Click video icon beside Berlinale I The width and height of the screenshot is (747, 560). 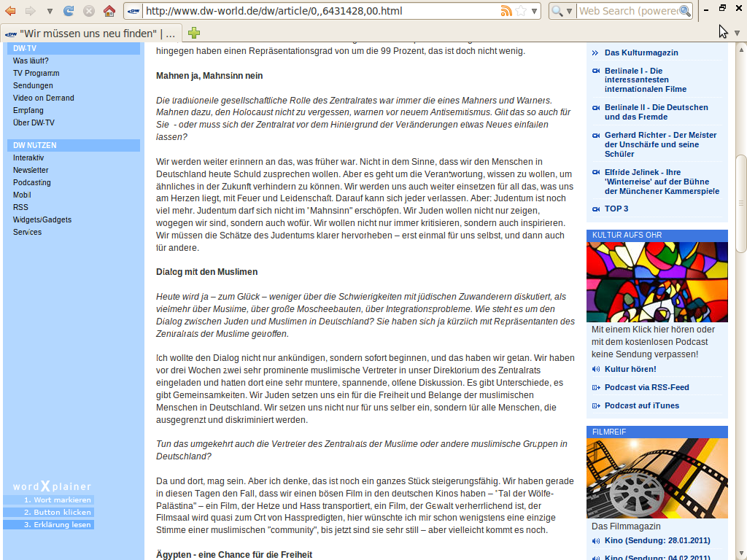595,71
